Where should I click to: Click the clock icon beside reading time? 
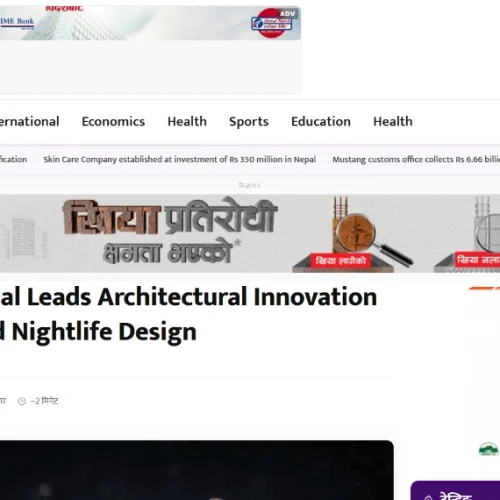(22, 401)
